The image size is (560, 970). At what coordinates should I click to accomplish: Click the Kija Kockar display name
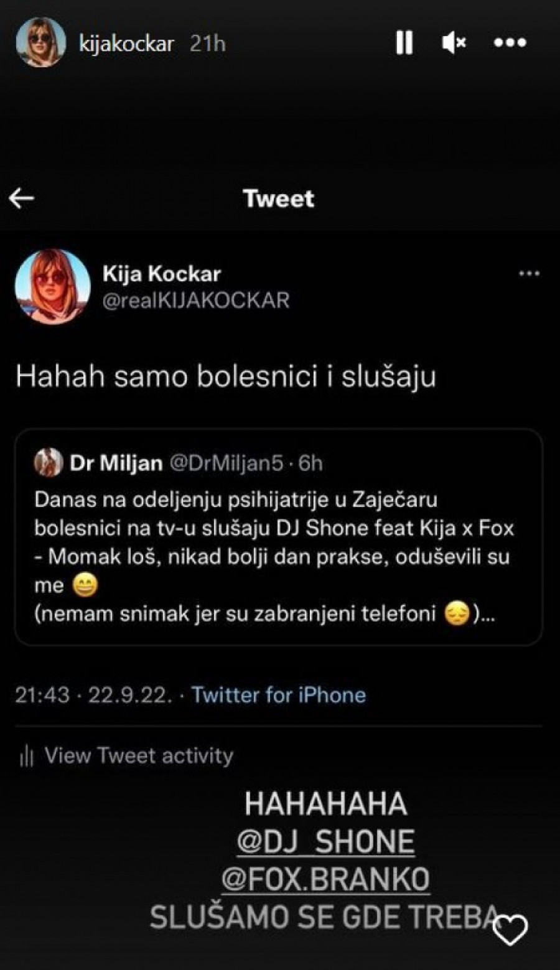tap(162, 274)
